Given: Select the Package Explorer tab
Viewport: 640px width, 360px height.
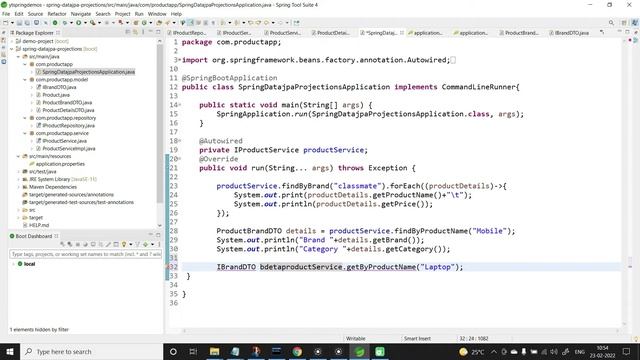Looking at the screenshot, I should coord(34,33).
